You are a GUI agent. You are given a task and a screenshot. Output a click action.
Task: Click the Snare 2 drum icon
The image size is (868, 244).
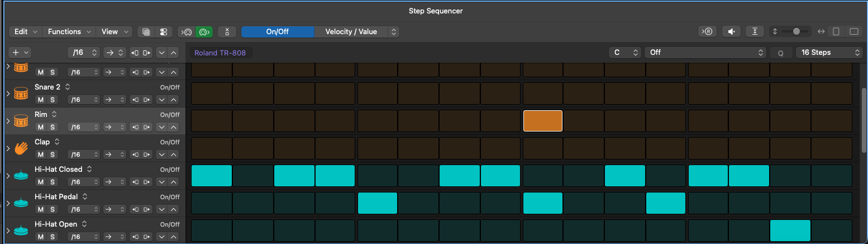click(x=21, y=93)
